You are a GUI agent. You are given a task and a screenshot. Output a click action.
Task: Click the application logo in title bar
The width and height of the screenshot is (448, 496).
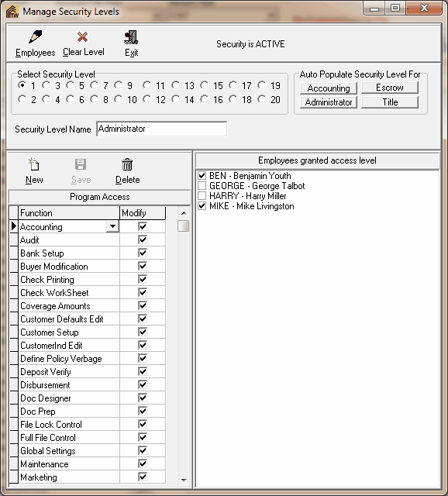coord(12,12)
